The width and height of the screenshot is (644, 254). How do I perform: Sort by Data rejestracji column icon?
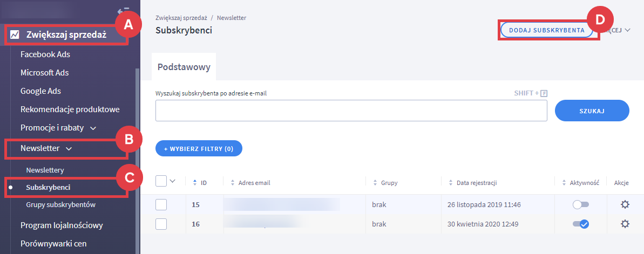point(451,183)
